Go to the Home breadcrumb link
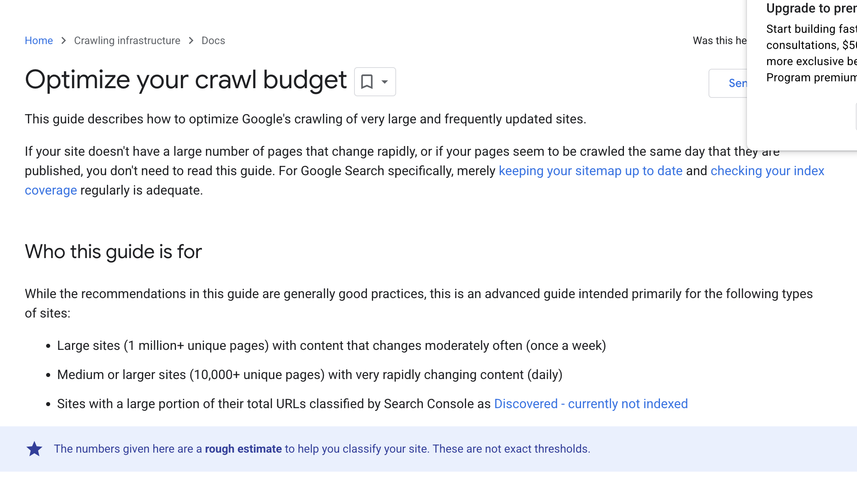The height and width of the screenshot is (504, 857). (x=39, y=40)
